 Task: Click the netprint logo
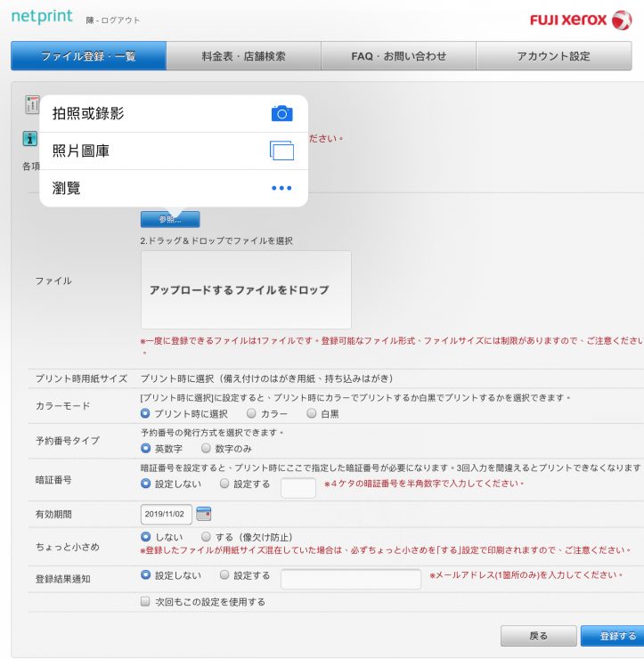pos(45,18)
